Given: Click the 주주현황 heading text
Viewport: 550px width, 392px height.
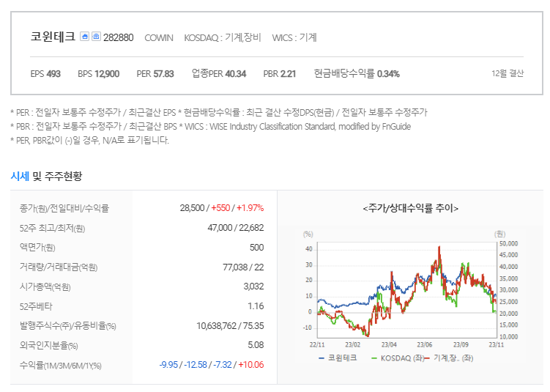Looking at the screenshot, I should tap(63, 176).
